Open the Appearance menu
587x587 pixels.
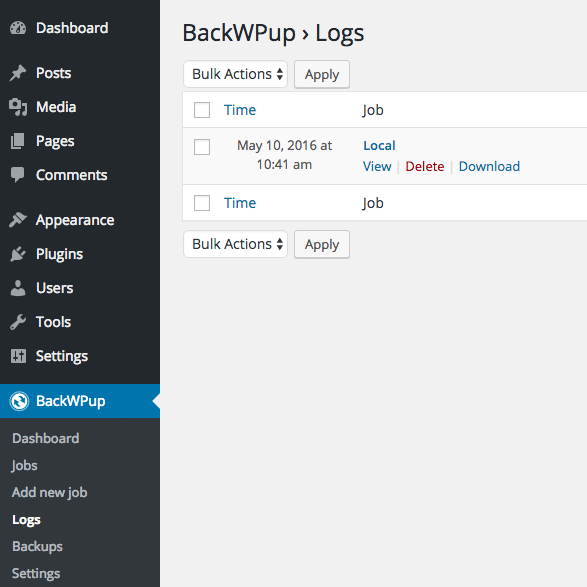pos(75,220)
